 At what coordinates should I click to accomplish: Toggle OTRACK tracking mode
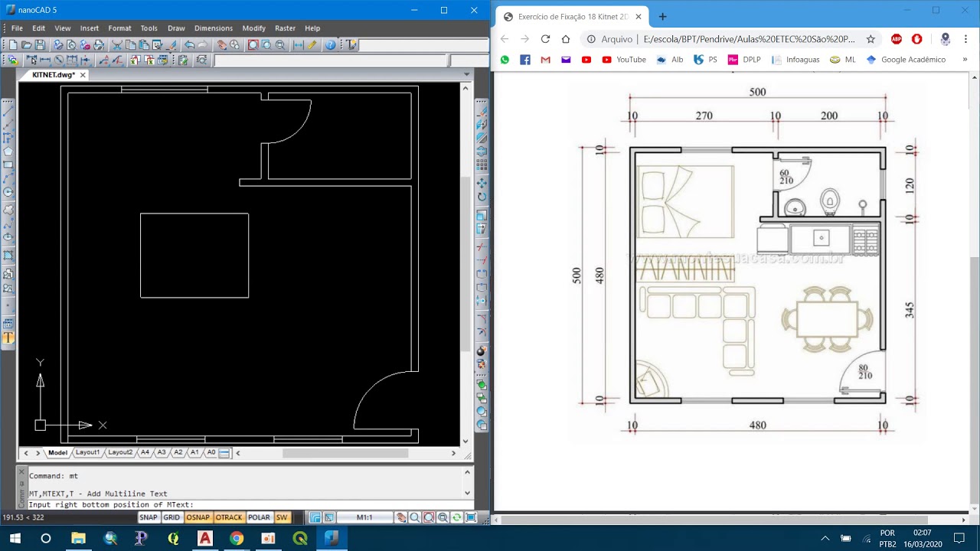point(228,517)
